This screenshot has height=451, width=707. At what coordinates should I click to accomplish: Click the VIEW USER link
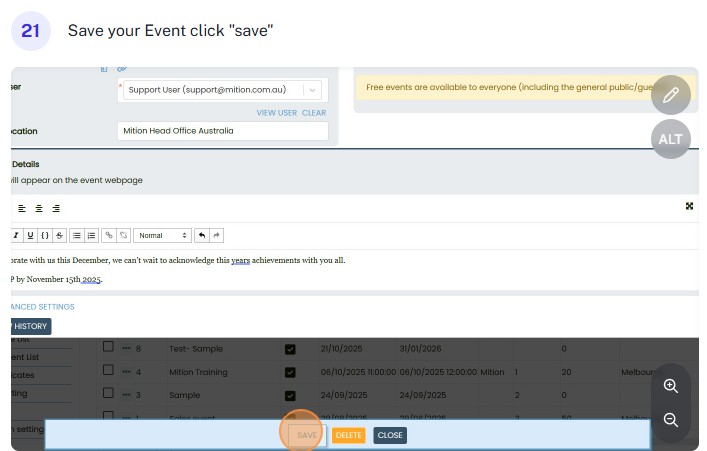276,113
